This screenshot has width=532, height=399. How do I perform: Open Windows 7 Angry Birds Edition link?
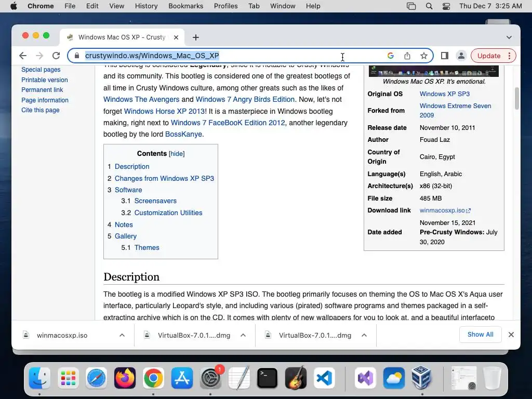[245, 99]
